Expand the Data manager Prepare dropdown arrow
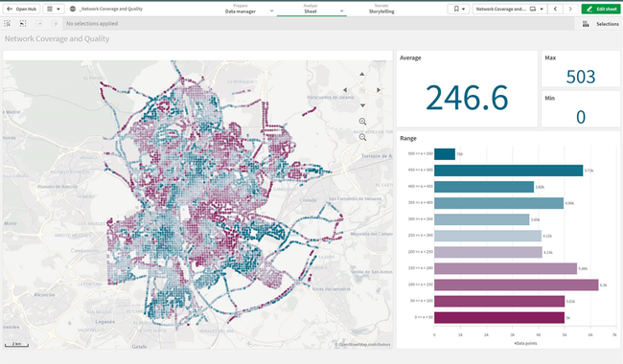The image size is (623, 364). pyautogui.click(x=272, y=11)
